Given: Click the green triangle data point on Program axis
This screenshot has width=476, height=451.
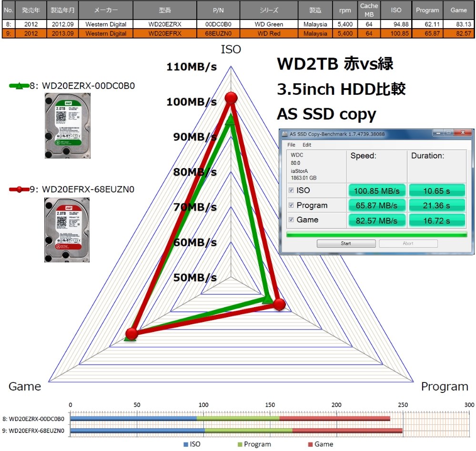Looking at the screenshot, I should pos(267,300).
